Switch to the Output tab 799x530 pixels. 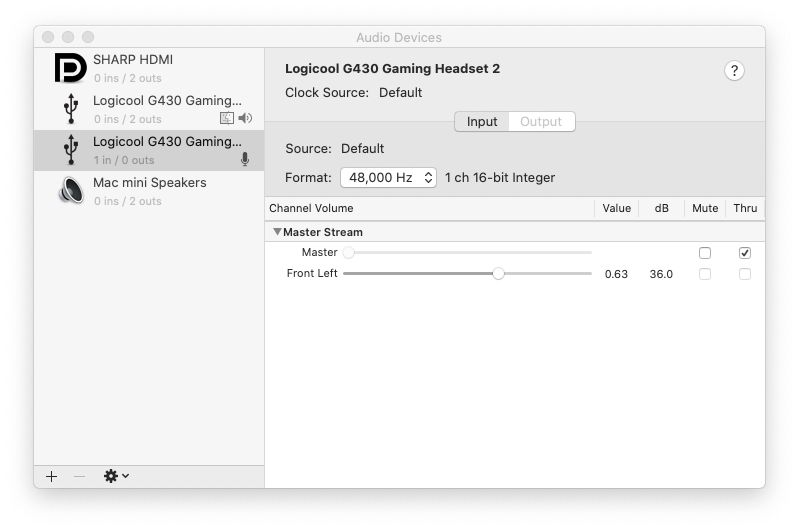541,122
